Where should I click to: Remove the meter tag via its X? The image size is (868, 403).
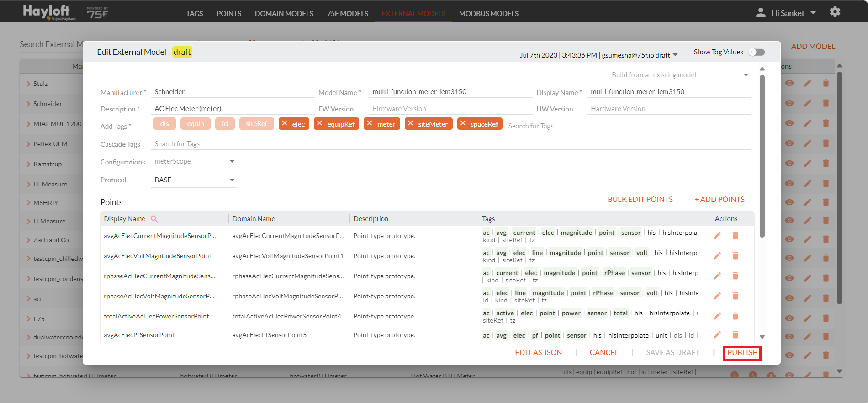pos(370,123)
